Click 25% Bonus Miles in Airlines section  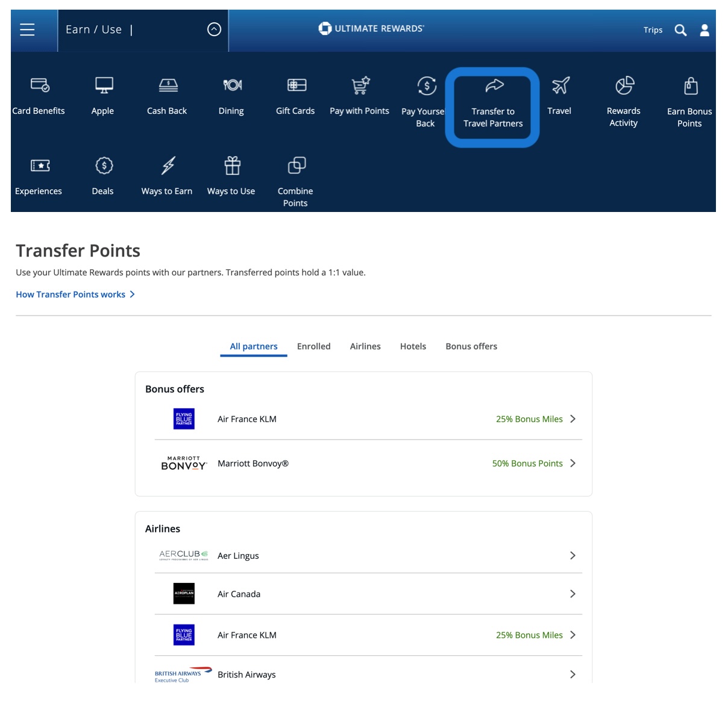529,635
